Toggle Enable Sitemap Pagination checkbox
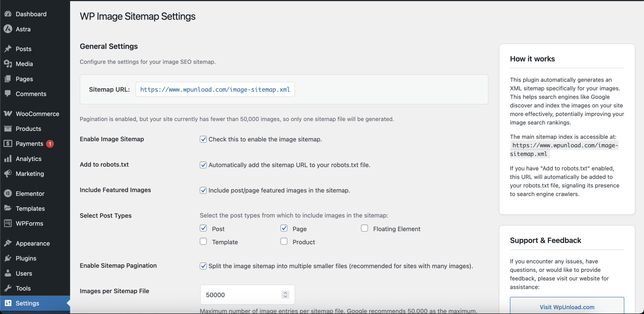 pyautogui.click(x=203, y=266)
